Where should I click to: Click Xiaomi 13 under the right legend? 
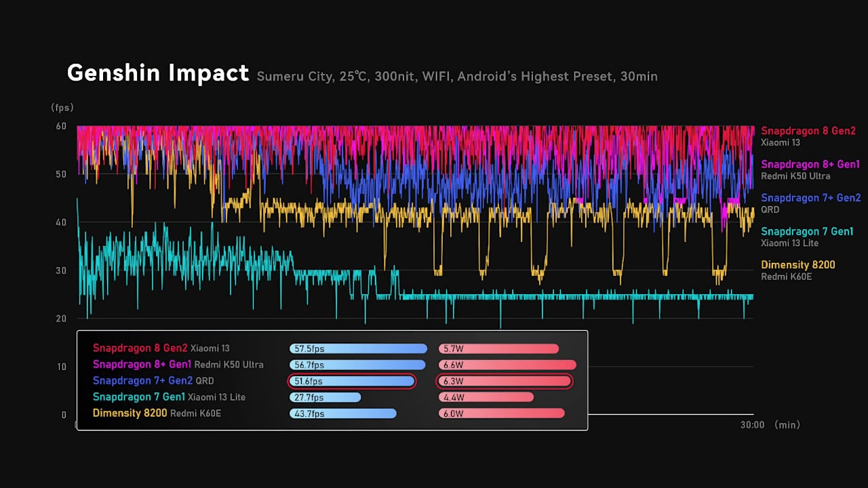(x=781, y=143)
